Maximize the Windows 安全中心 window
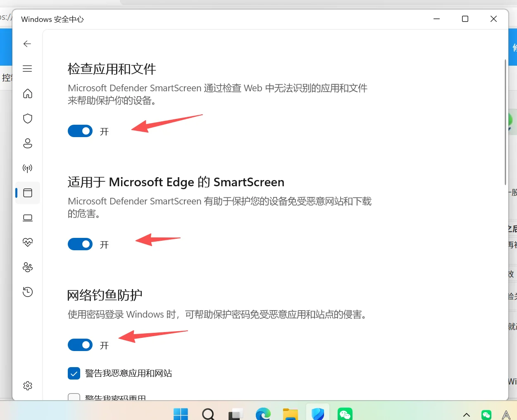The image size is (517, 420). pos(465,19)
